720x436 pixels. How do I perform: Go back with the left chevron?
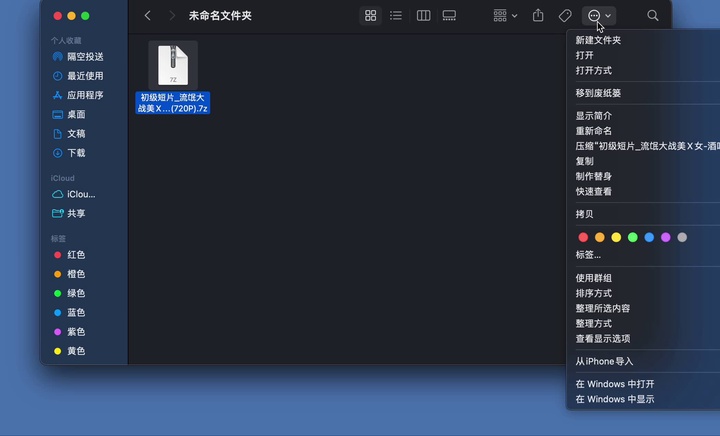coord(148,16)
